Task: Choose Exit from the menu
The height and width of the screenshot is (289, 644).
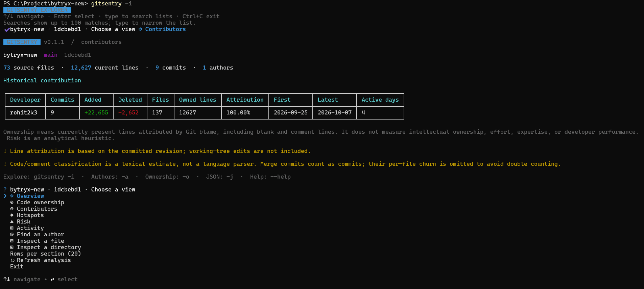Action: tap(17, 267)
